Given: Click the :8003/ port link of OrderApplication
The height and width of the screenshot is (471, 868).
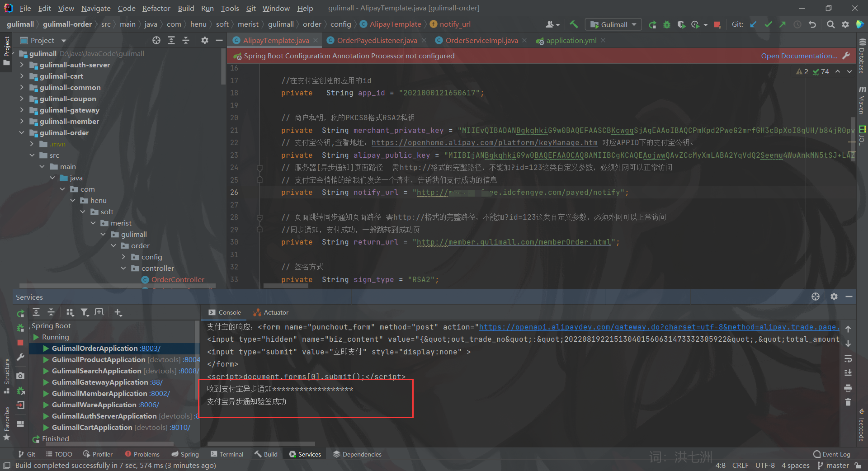Looking at the screenshot, I should click(150, 349).
